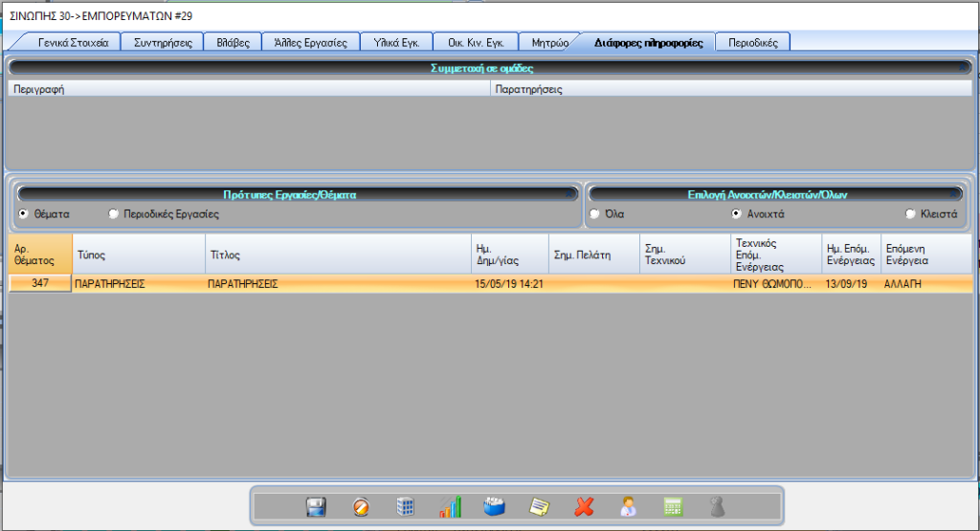Choose the Κλειστά filter option

click(x=910, y=214)
